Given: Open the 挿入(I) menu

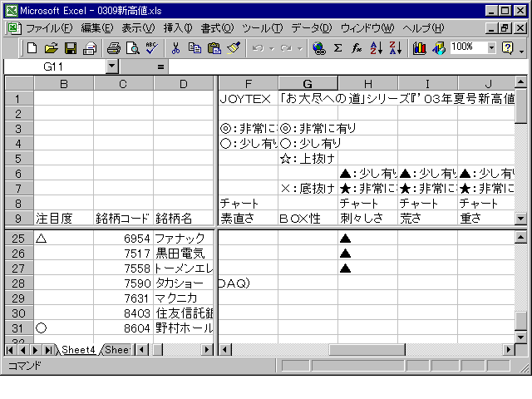Looking at the screenshot, I should 178,27.
